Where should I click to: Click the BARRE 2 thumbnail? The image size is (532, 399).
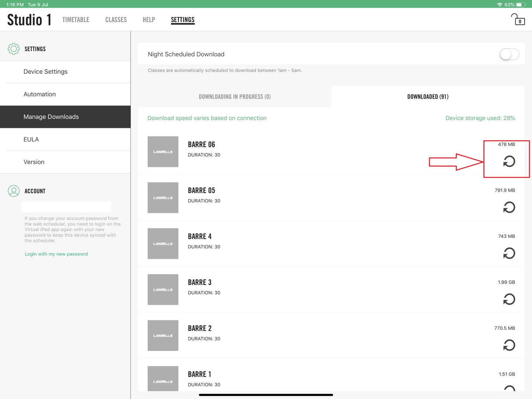click(x=163, y=335)
